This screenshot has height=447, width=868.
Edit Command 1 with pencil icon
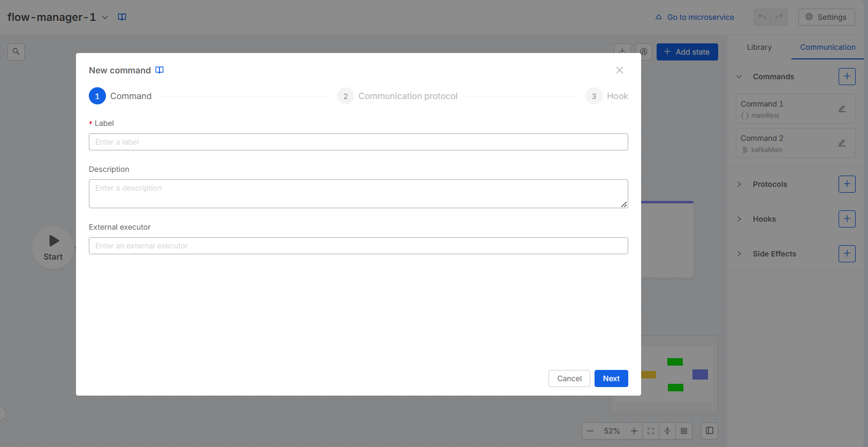(842, 109)
